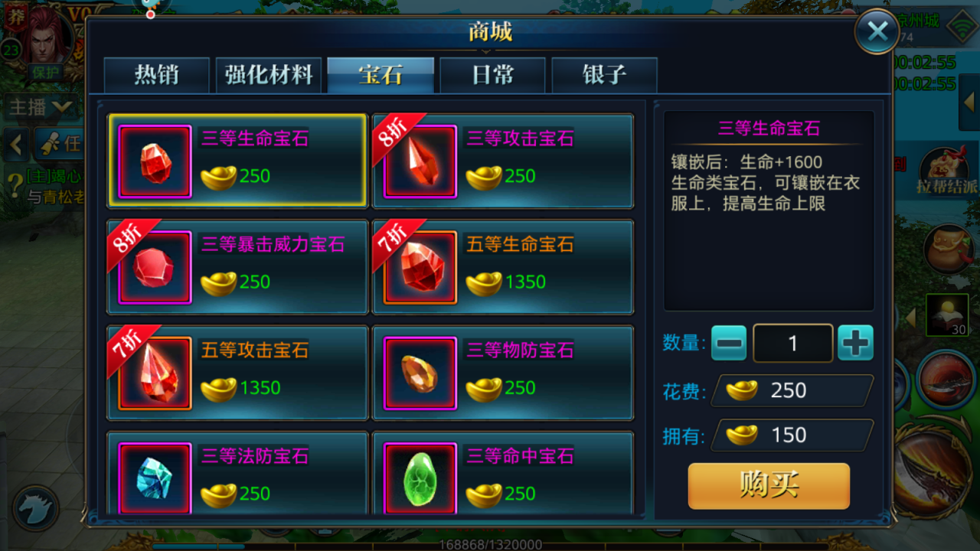This screenshot has height=551, width=980.
Task: Choose the 三等攻击宝石 gem icon
Action: pos(420,162)
